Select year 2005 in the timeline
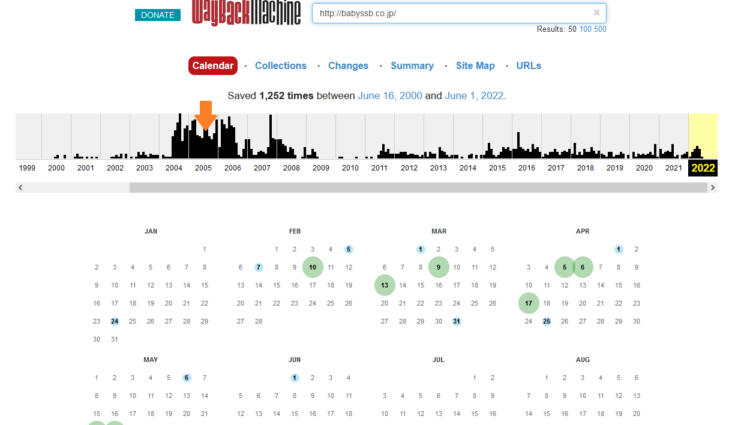 [203, 168]
